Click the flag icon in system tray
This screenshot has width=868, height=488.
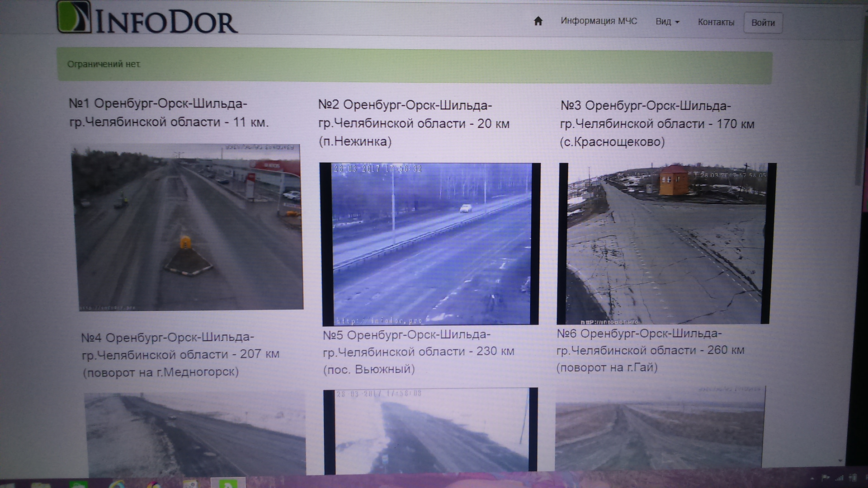(x=826, y=478)
